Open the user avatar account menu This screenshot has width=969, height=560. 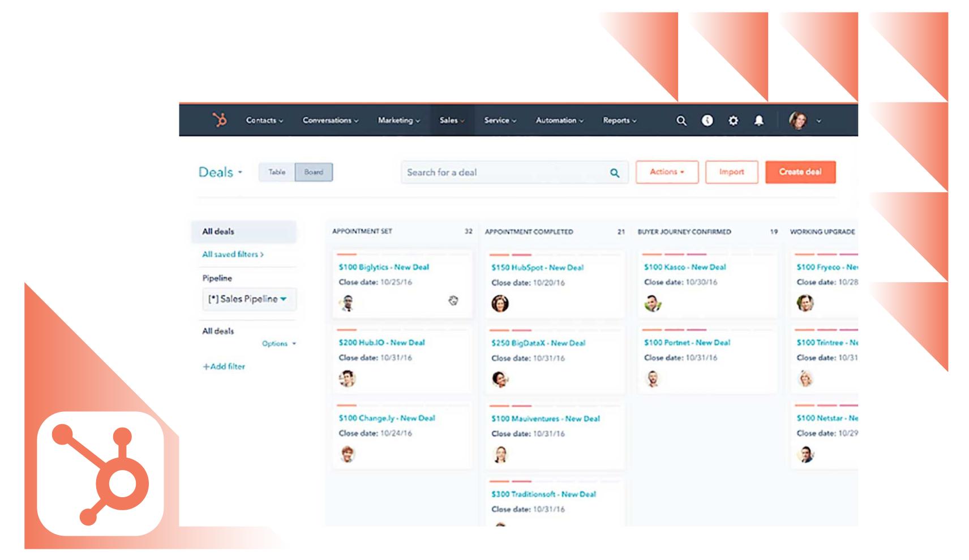pos(798,120)
